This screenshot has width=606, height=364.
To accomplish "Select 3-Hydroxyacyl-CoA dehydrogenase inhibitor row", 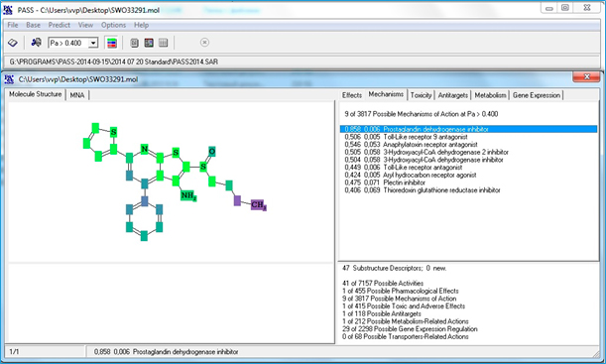I will pyautogui.click(x=424, y=160).
